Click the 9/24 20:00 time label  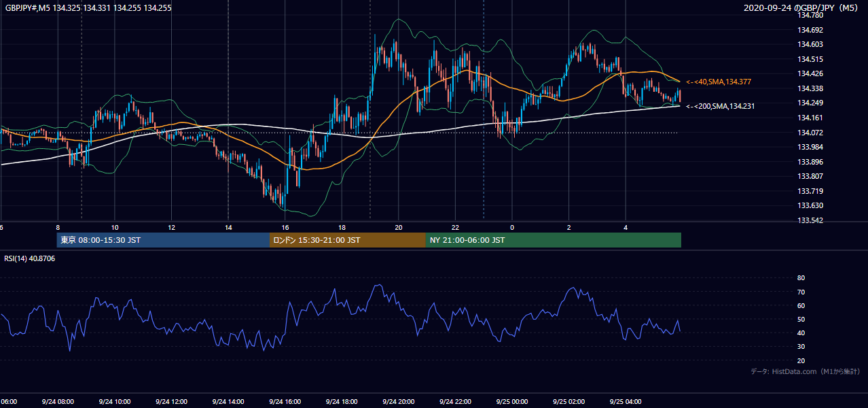[398, 402]
